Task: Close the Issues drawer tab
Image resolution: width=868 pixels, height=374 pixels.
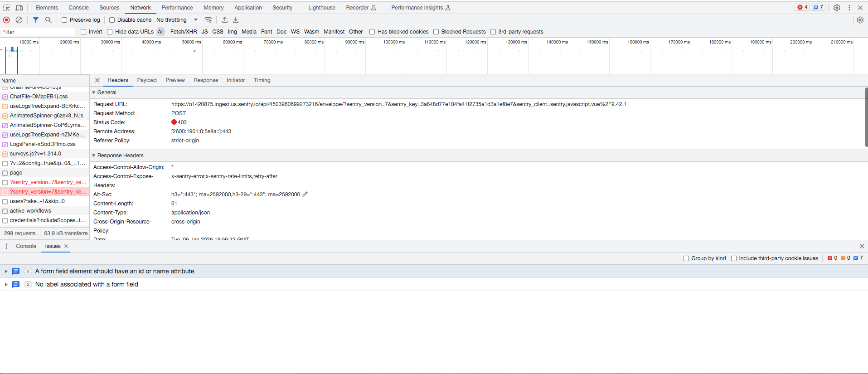Action: (x=66, y=246)
